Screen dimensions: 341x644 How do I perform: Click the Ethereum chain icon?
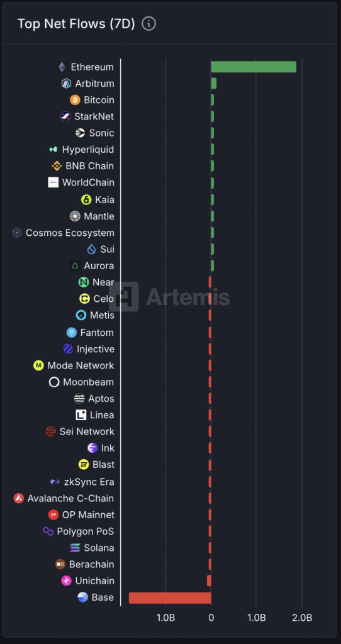62,67
